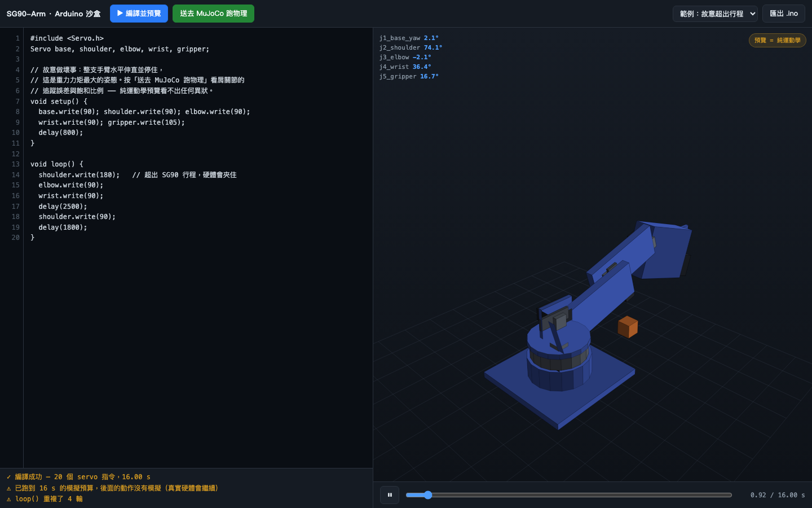Click the j1_base_yaw 2.1° readout
Viewport: 812px width, 508px height.
click(409, 38)
